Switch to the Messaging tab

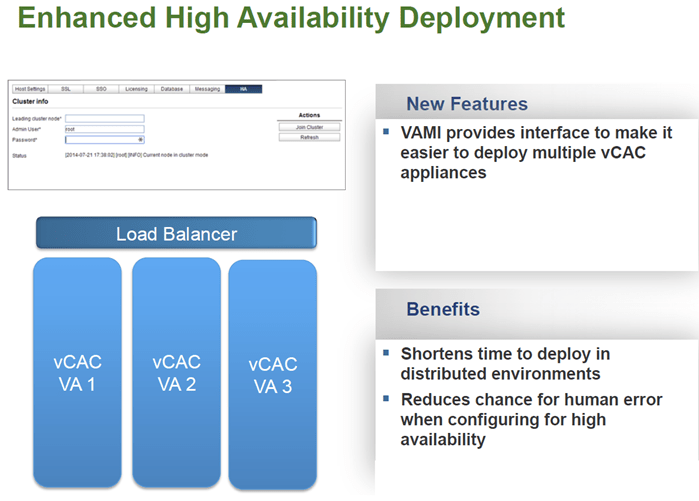click(x=208, y=89)
